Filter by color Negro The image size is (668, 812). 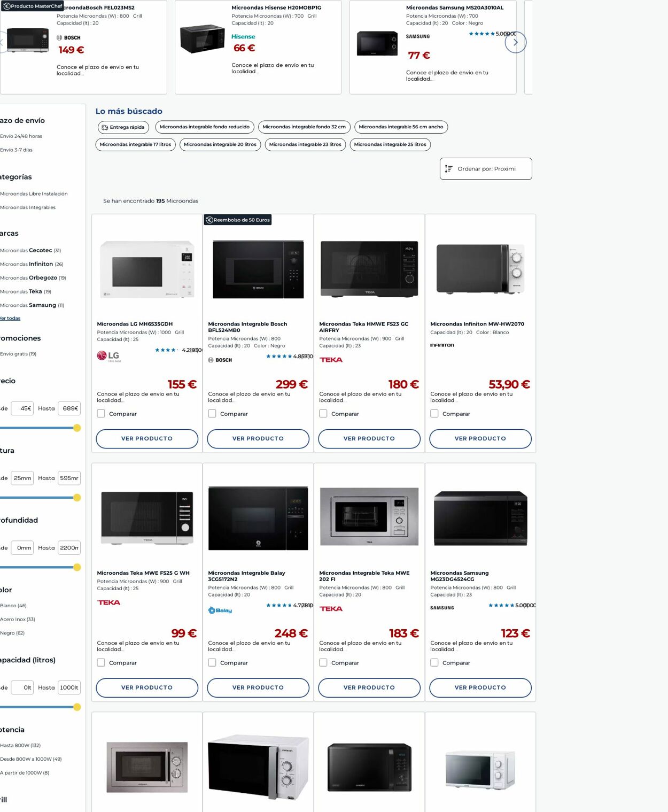[x=12, y=633]
